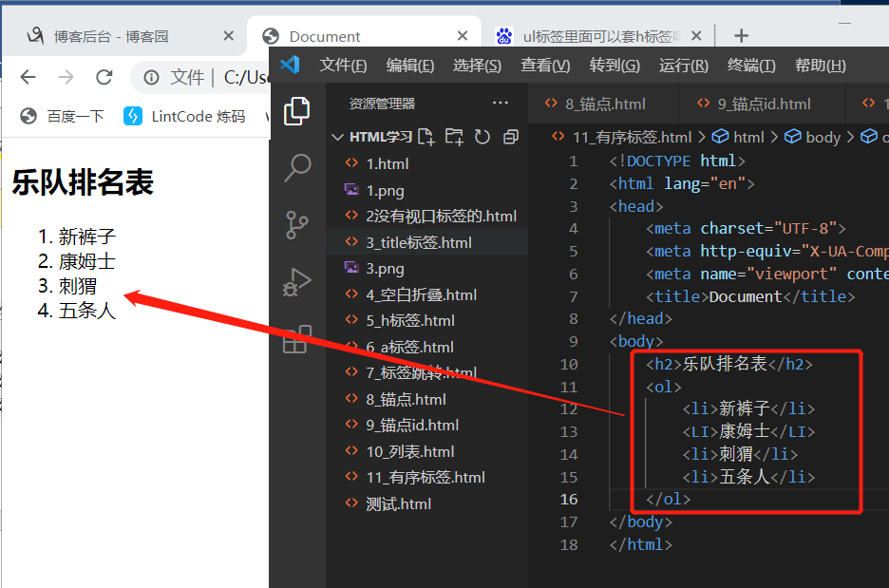The image size is (889, 588).
Task: Switch to the 9_锚点id.html editor tab
Action: (x=762, y=104)
